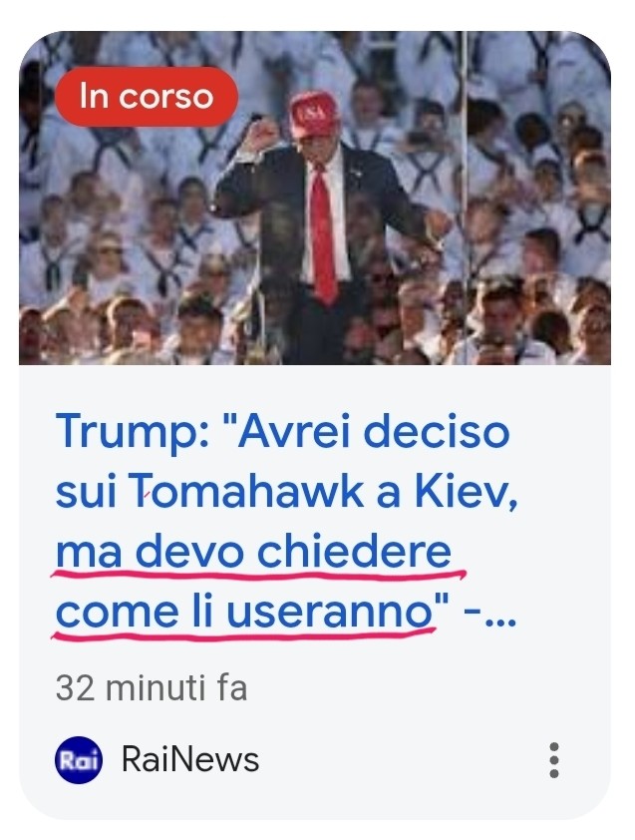Click headline line "sui Tomahawk a Kiev,"
The height and width of the screenshot is (840, 635).
tap(286, 491)
